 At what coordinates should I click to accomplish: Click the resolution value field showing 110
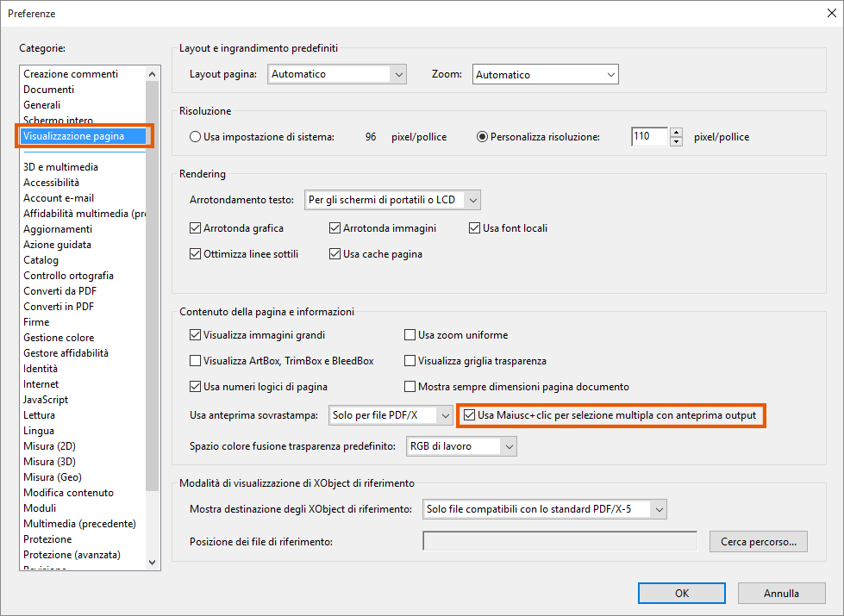[x=650, y=137]
